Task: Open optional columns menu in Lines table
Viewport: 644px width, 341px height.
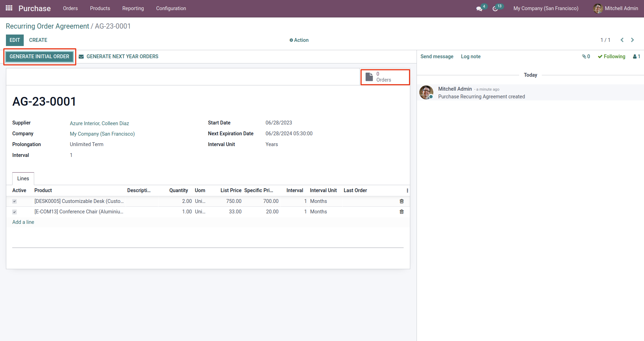Action: coord(407,190)
